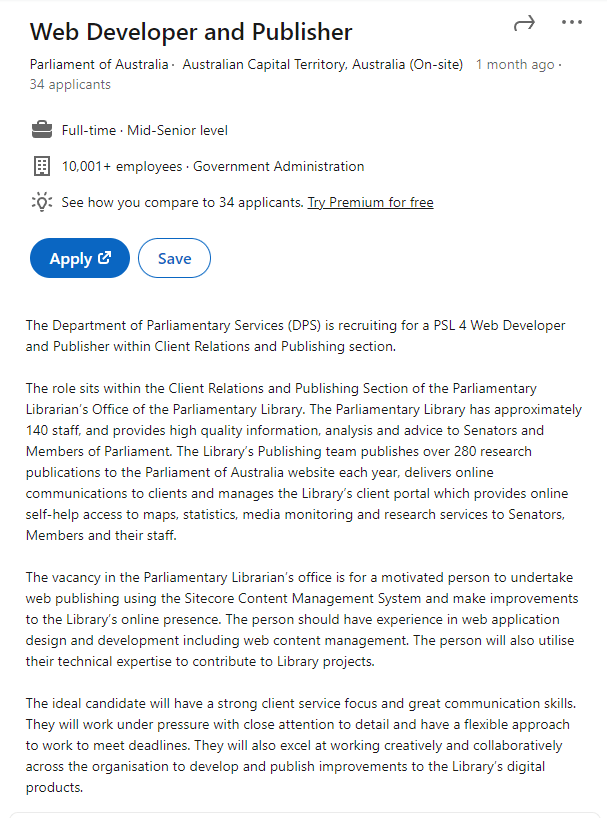Click the Full-time · Mid-Senior level text
Image resolution: width=607 pixels, height=818 pixels.
click(145, 130)
